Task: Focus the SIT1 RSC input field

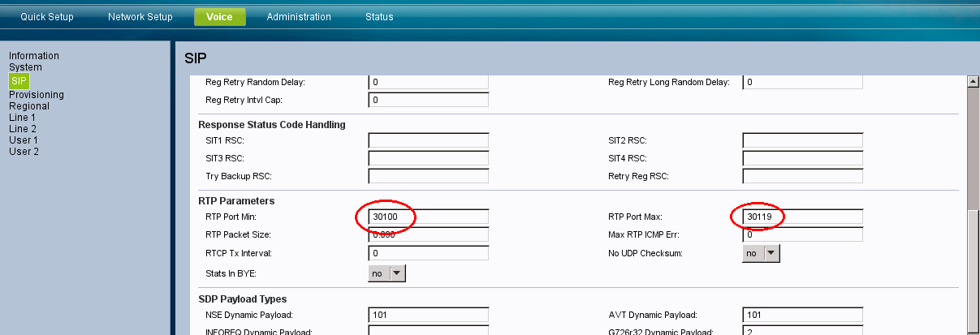Action: tap(429, 140)
